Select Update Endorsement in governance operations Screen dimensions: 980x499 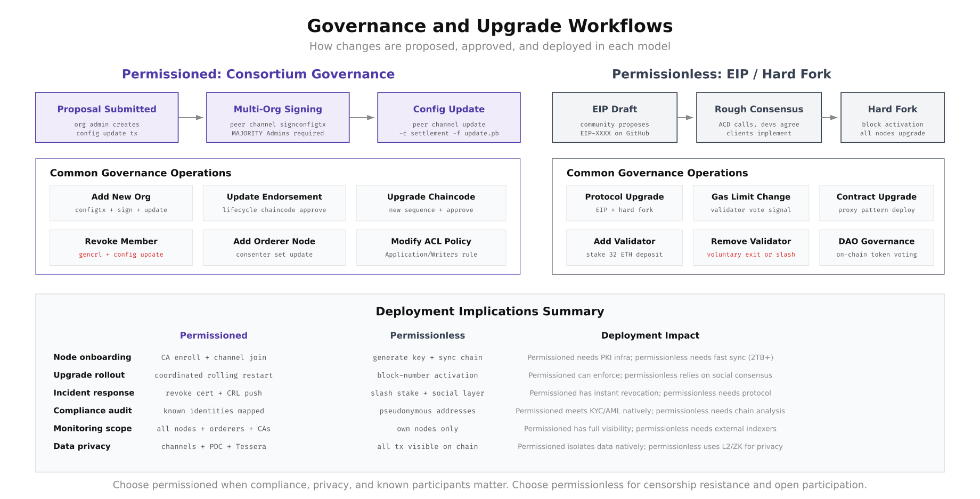click(x=274, y=203)
